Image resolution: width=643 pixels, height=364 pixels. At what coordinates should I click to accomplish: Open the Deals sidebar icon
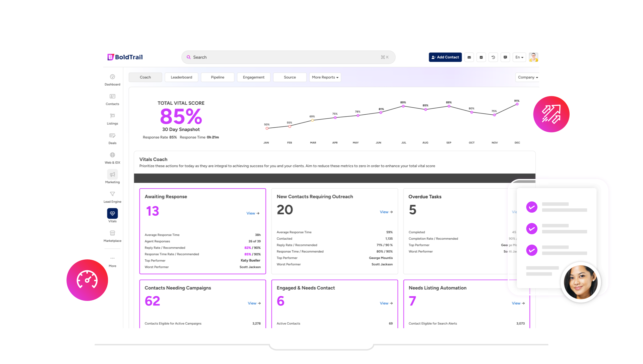(112, 136)
